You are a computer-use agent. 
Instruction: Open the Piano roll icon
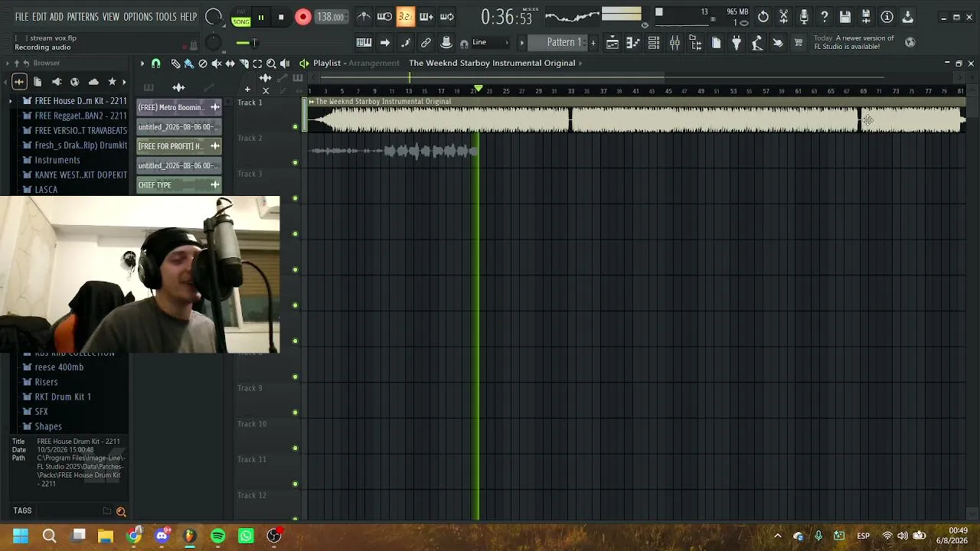pyautogui.click(x=633, y=43)
